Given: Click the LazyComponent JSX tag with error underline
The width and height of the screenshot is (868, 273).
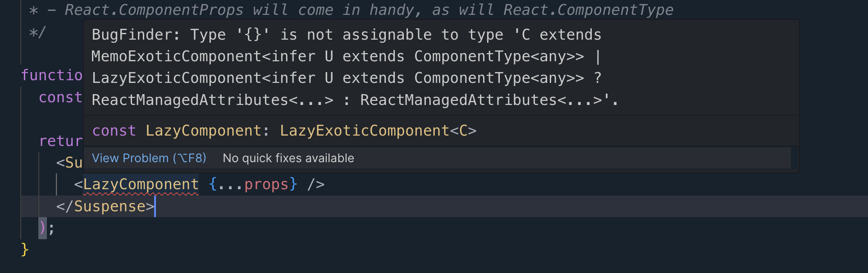Looking at the screenshot, I should (141, 184).
